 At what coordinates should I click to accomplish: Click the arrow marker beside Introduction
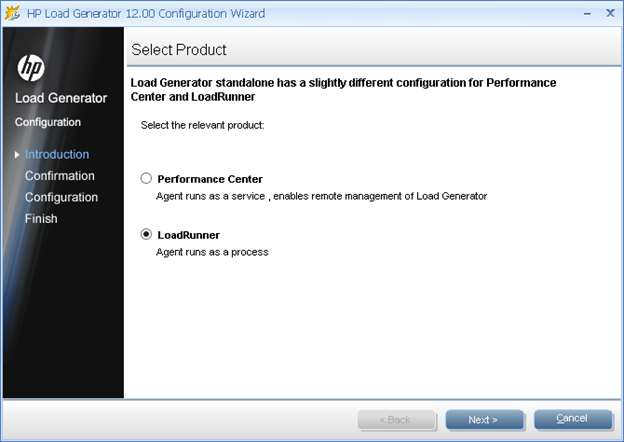point(17,155)
